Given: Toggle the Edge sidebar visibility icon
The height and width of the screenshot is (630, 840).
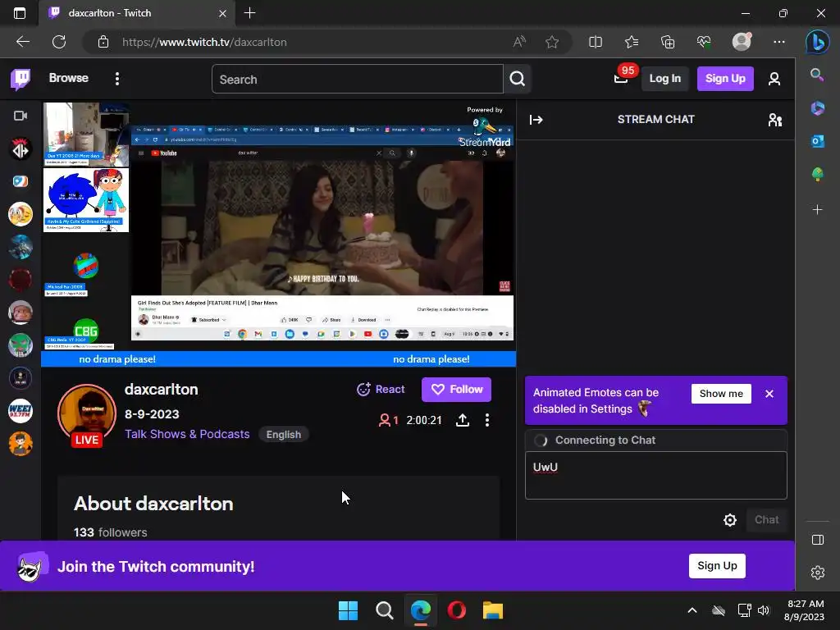Looking at the screenshot, I should (818, 540).
